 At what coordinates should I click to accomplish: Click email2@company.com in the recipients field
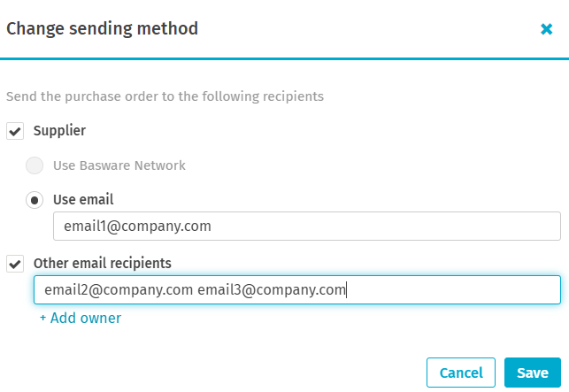click(119, 289)
